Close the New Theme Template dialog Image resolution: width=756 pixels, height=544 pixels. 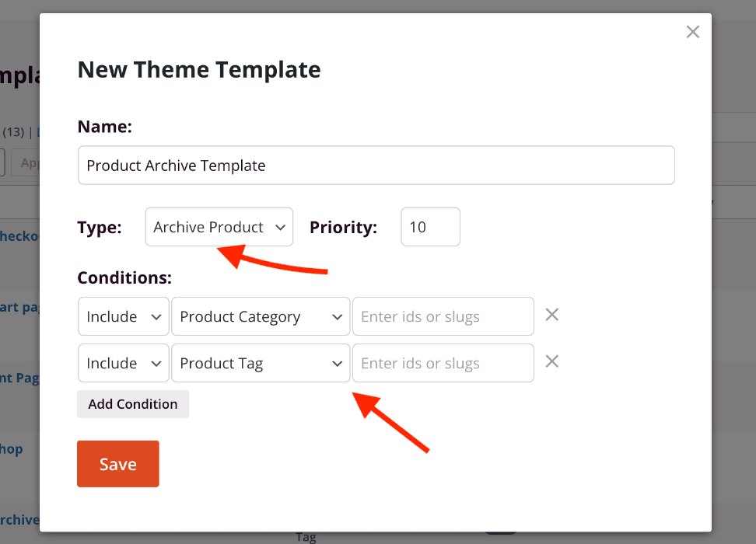(692, 32)
